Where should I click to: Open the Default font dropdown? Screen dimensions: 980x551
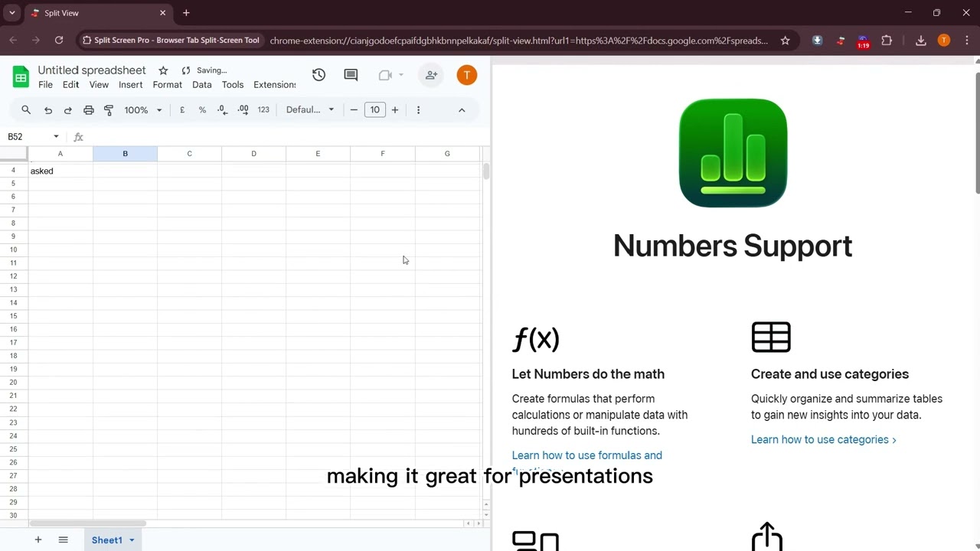click(310, 110)
